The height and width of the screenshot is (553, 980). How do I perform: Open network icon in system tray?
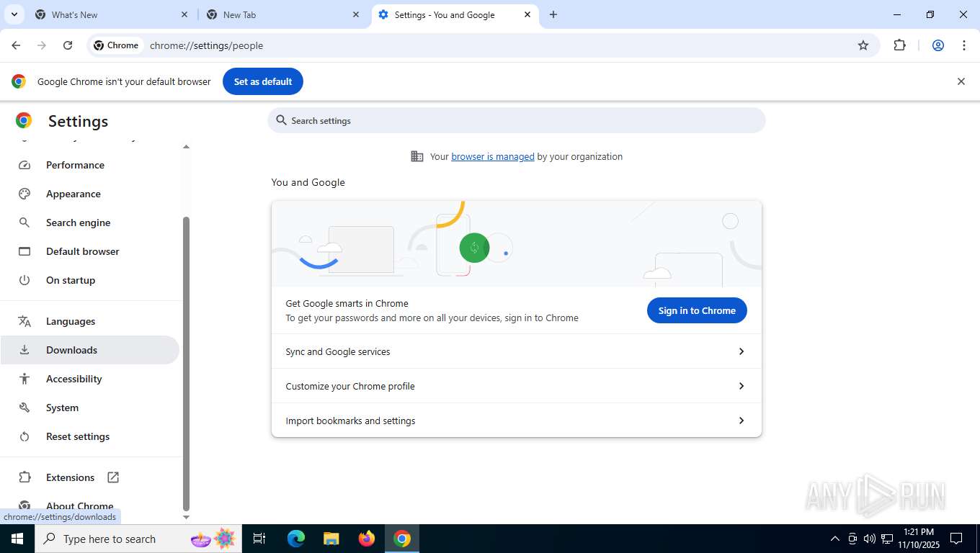(x=887, y=539)
